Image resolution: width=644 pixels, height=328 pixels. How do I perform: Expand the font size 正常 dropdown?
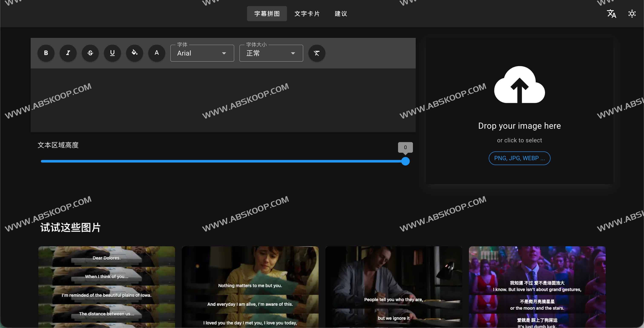coord(271,53)
